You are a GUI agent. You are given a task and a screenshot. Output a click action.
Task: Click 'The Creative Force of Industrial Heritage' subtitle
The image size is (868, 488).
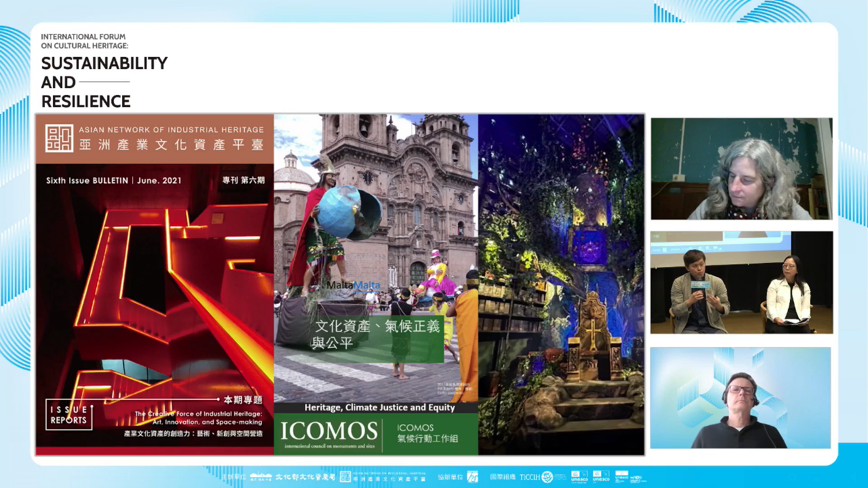(x=199, y=413)
